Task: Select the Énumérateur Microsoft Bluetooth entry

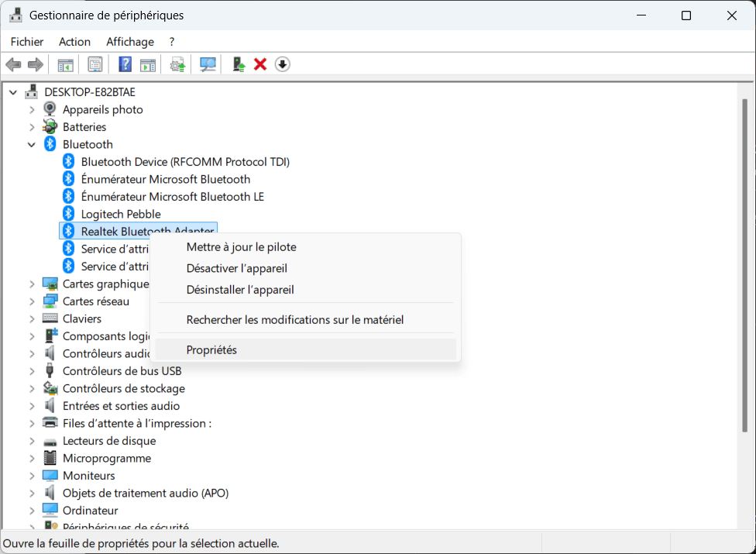Action: pyautogui.click(x=166, y=179)
